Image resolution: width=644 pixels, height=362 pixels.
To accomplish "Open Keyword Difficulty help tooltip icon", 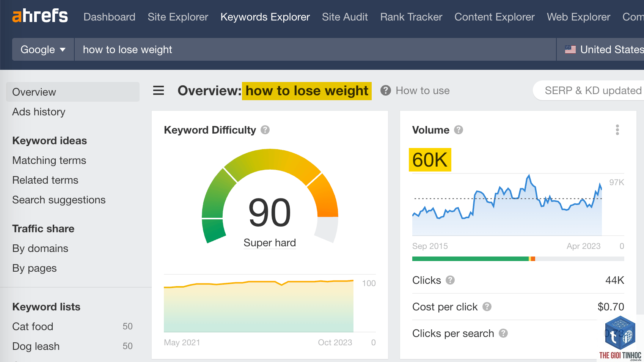I will [x=265, y=130].
